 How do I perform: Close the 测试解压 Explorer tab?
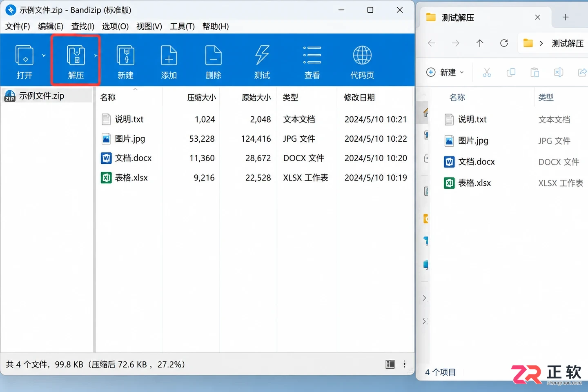pos(537,17)
